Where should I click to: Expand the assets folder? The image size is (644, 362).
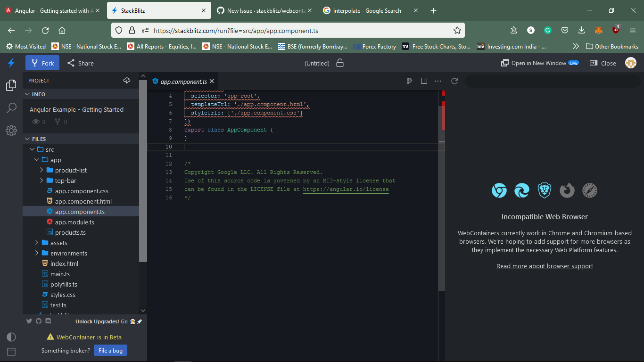point(36,243)
